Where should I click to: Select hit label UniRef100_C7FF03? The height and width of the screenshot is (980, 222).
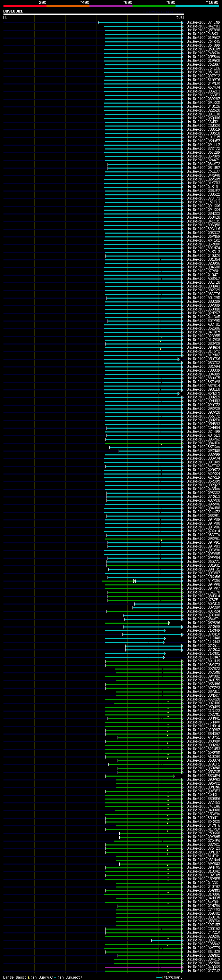click(x=203, y=910)
